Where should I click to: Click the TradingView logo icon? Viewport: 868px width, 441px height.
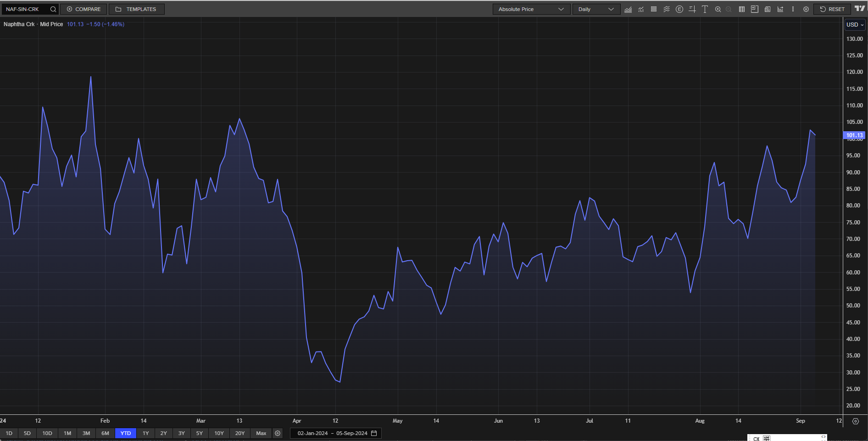pyautogui.click(x=860, y=9)
